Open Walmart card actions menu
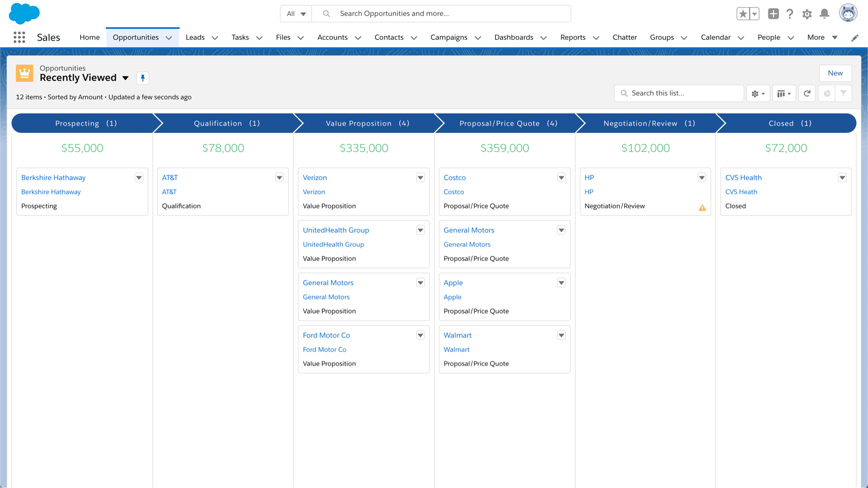The image size is (868, 488). click(561, 335)
